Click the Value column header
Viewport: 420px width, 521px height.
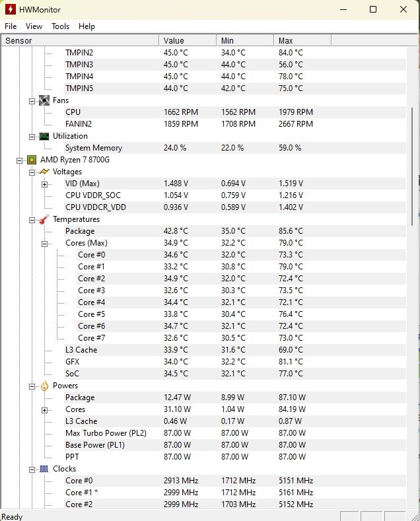coord(188,40)
